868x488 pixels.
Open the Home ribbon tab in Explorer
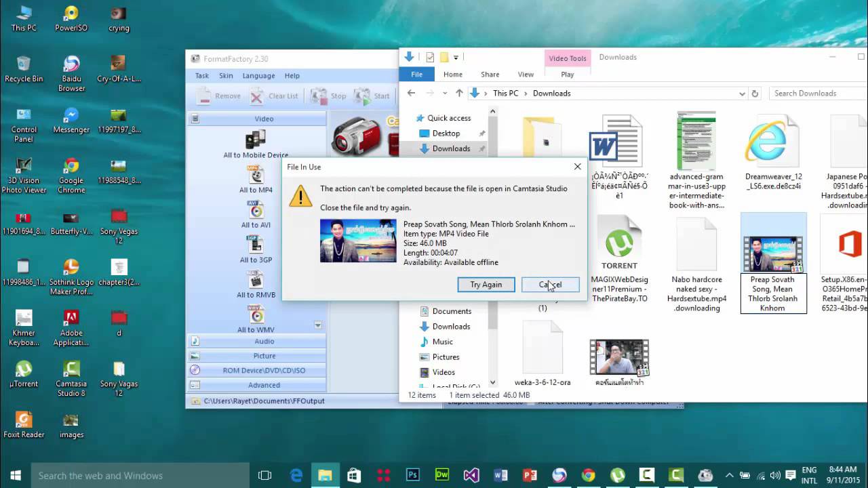(x=453, y=75)
